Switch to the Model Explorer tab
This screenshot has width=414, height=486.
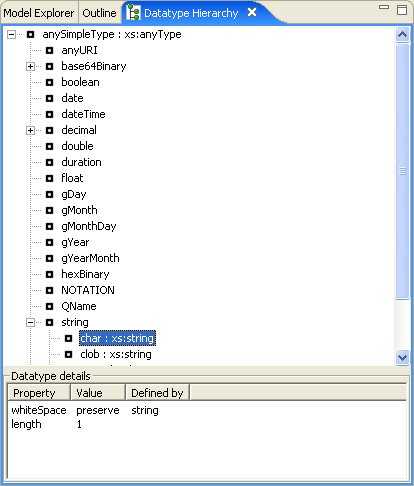pyautogui.click(x=39, y=13)
